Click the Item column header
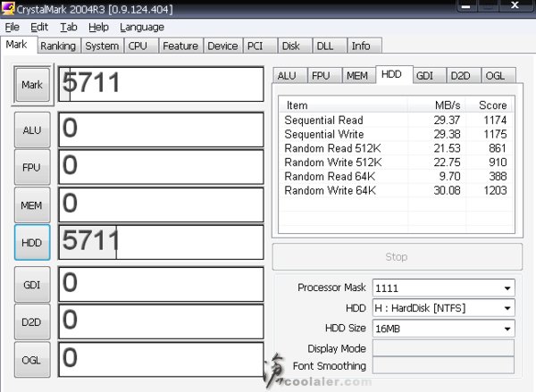 click(343, 105)
